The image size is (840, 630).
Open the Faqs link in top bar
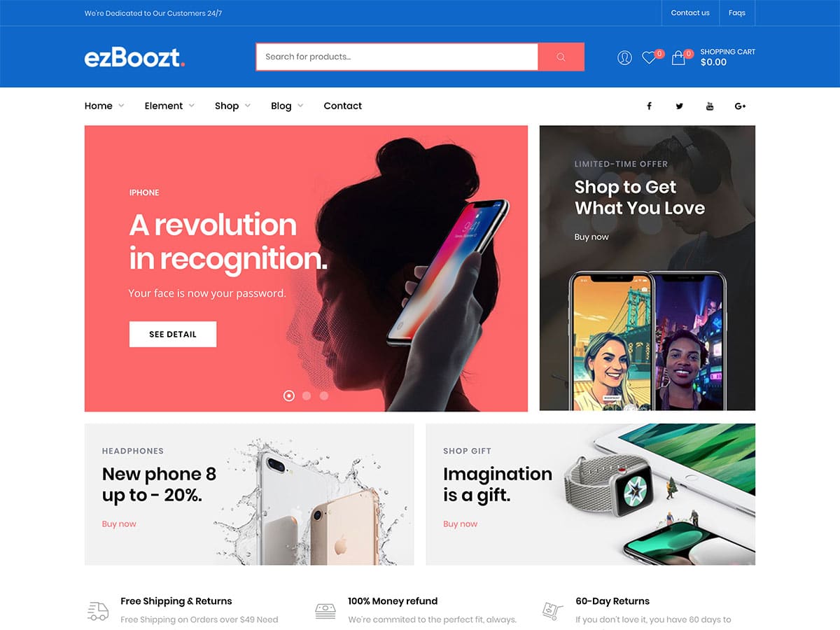pyautogui.click(x=736, y=13)
